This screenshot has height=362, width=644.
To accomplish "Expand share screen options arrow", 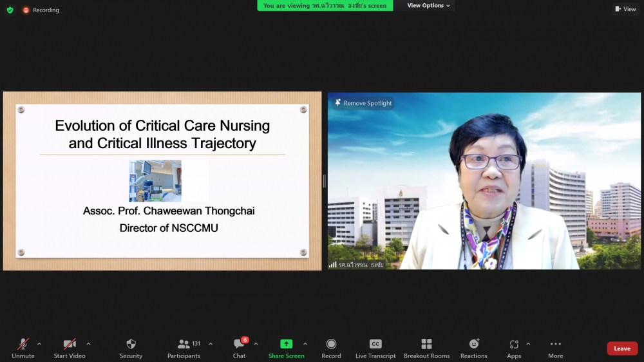I will pos(305,344).
